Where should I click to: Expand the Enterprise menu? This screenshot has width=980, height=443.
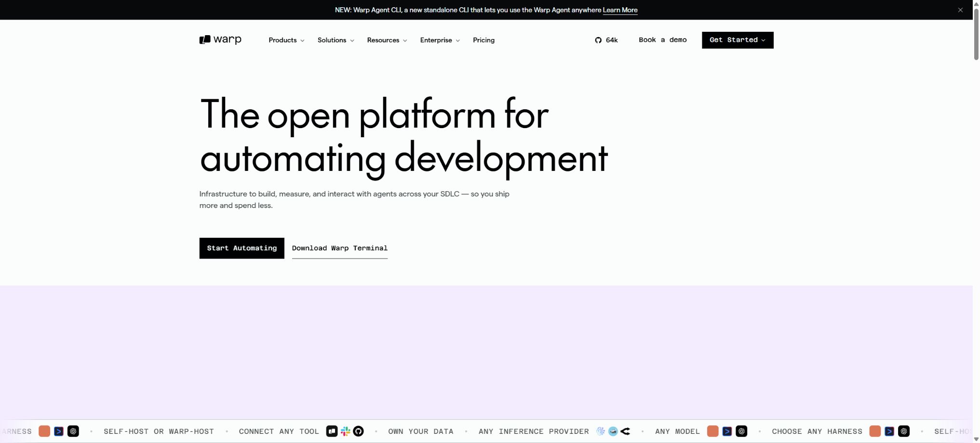coord(440,40)
